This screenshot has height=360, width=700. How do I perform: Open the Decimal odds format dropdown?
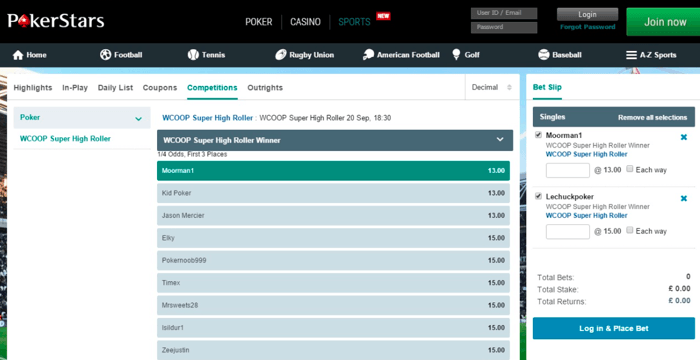pos(492,87)
